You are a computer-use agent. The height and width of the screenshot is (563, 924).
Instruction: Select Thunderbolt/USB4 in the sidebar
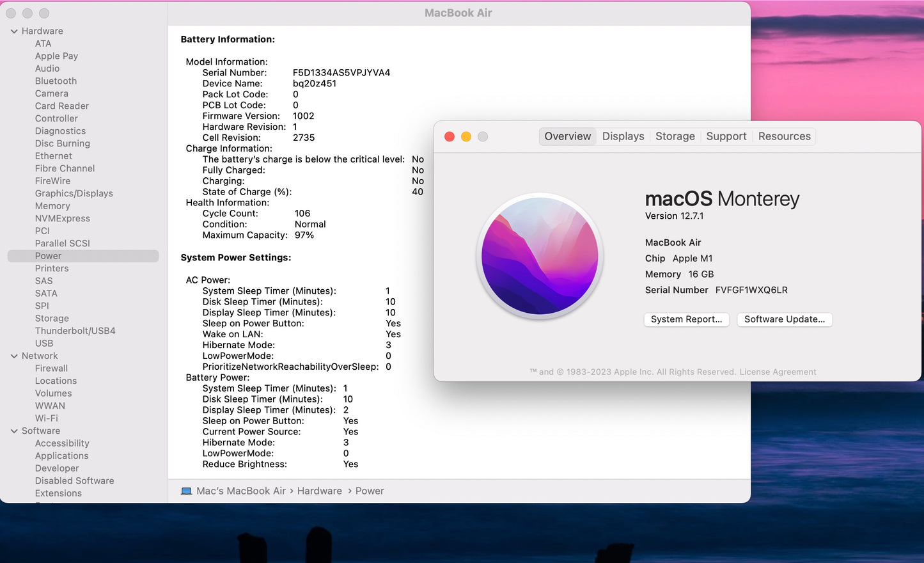[75, 331]
